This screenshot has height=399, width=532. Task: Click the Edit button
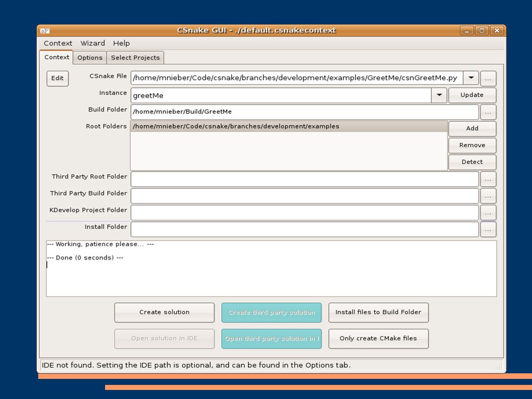(57, 78)
